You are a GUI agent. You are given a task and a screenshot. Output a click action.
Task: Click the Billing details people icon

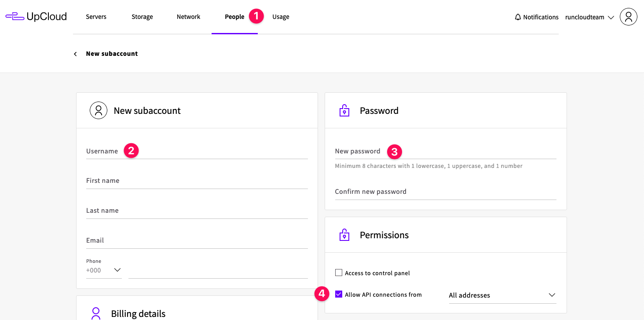pyautogui.click(x=96, y=313)
